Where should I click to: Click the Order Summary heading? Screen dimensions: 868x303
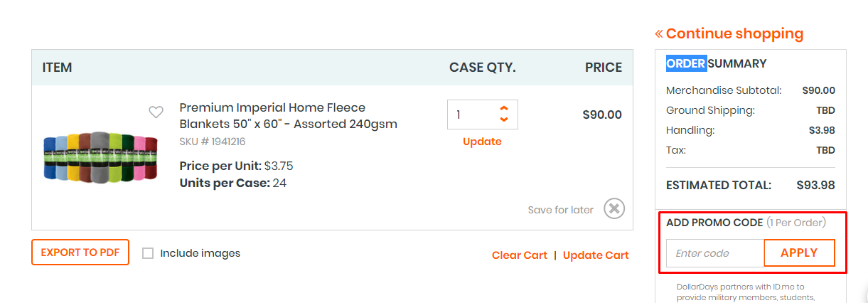716,63
